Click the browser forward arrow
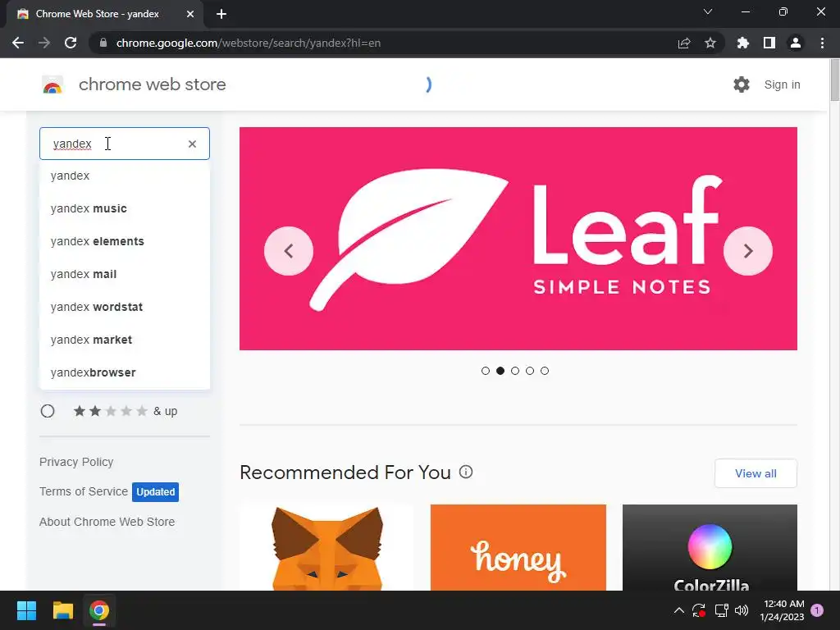The height and width of the screenshot is (630, 840). [x=44, y=43]
